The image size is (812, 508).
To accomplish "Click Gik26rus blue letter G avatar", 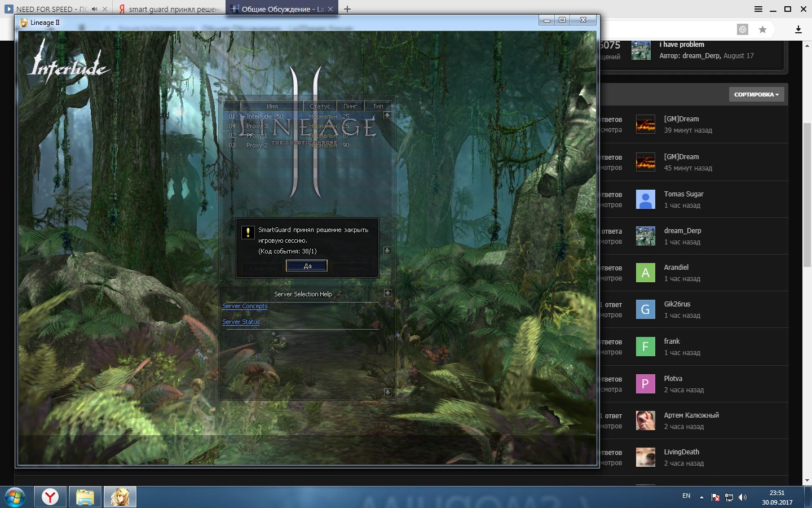I will 646,309.
